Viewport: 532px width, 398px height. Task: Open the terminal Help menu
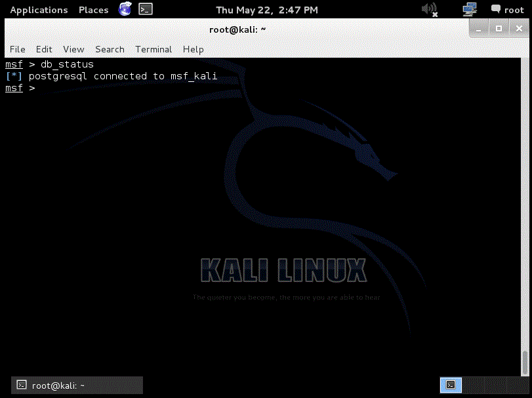point(193,49)
